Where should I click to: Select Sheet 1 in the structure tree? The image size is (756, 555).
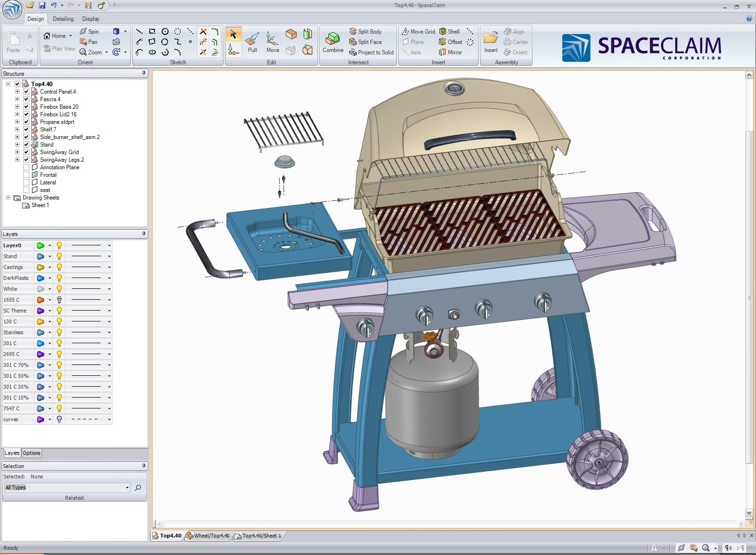tap(40, 205)
